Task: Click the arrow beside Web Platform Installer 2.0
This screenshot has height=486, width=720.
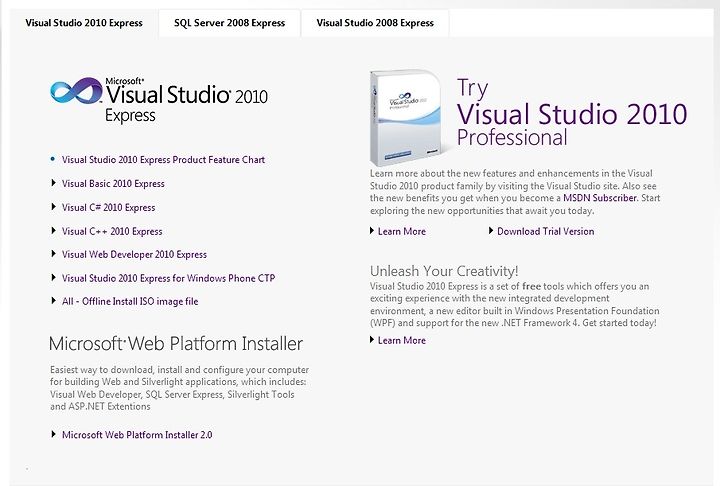Action: pyautogui.click(x=53, y=434)
